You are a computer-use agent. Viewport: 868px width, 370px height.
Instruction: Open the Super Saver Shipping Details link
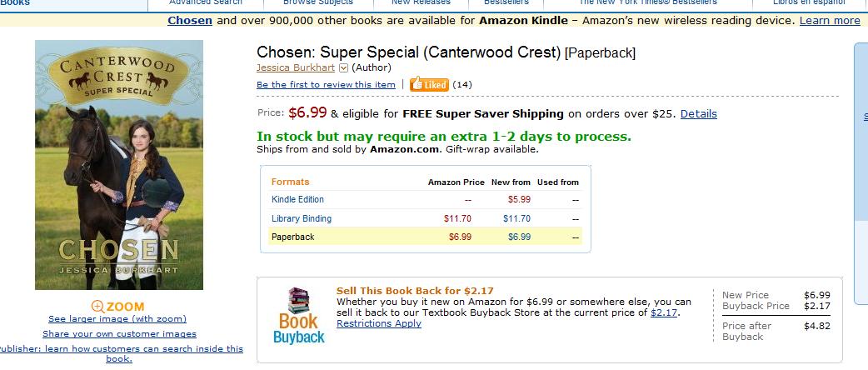[x=698, y=113]
